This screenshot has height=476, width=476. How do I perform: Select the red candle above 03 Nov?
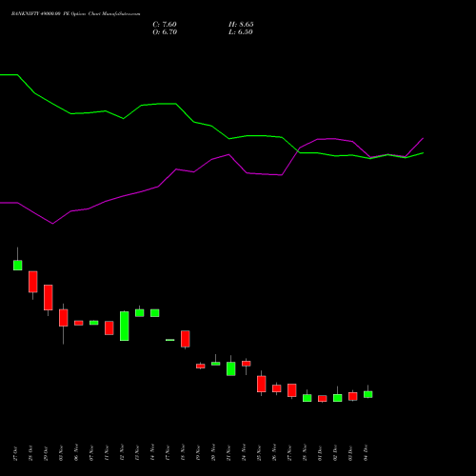tap(64, 318)
